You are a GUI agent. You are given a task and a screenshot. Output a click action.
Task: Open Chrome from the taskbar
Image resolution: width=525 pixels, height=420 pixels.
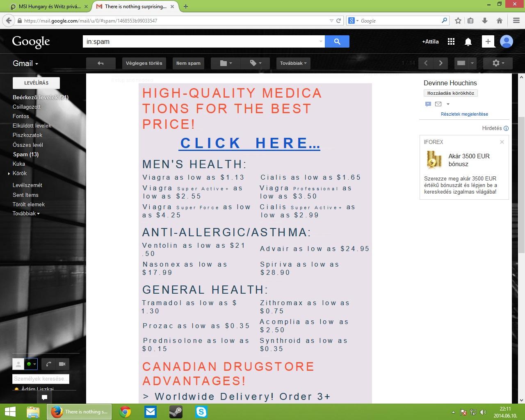[125, 412]
